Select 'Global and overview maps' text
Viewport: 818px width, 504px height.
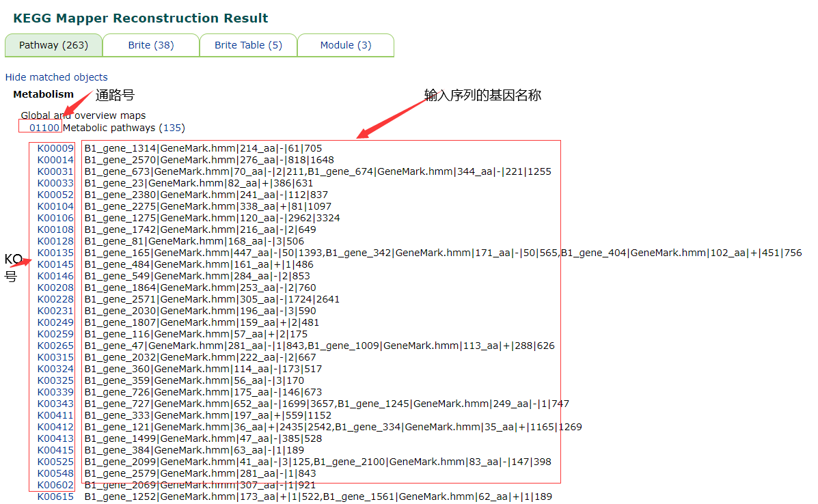click(83, 115)
